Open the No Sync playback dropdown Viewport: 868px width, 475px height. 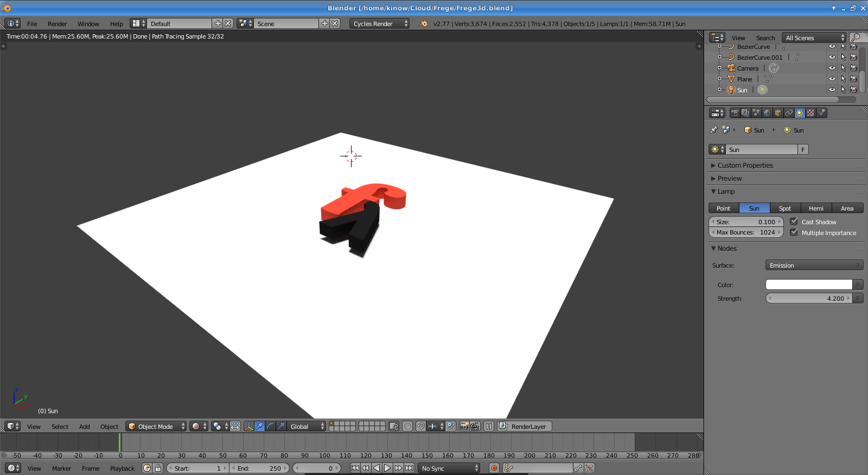coord(450,468)
